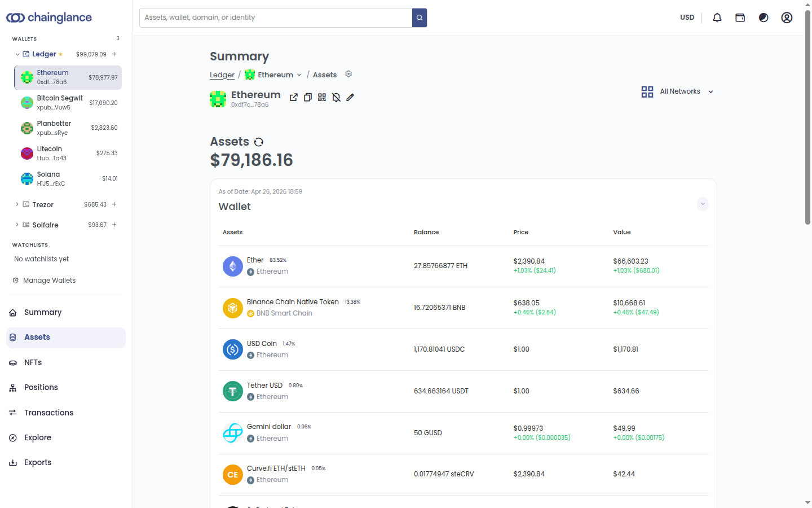The width and height of the screenshot is (812, 508).
Task: Toggle dark mode theme icon
Action: tap(764, 17)
